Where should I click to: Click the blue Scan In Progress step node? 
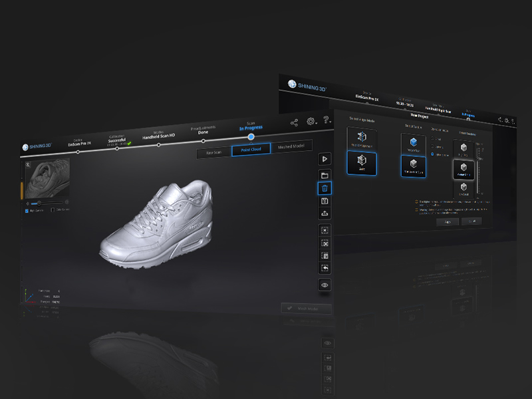pos(251,137)
